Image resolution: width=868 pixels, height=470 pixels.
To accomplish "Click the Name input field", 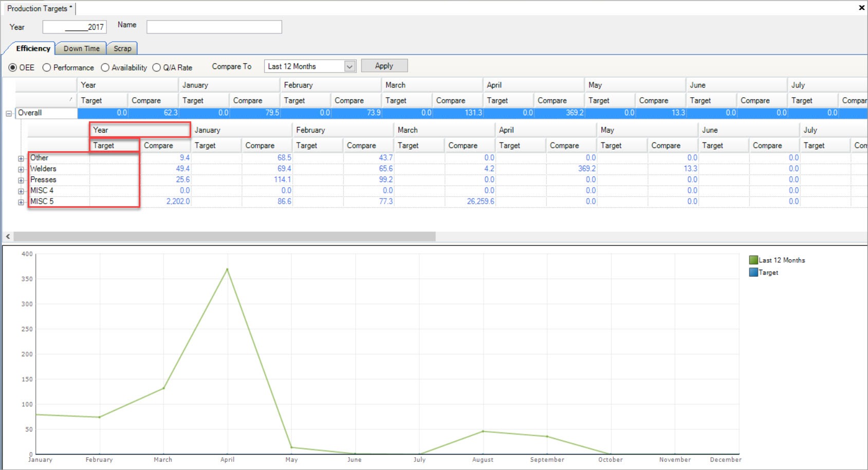I will 214,27.
